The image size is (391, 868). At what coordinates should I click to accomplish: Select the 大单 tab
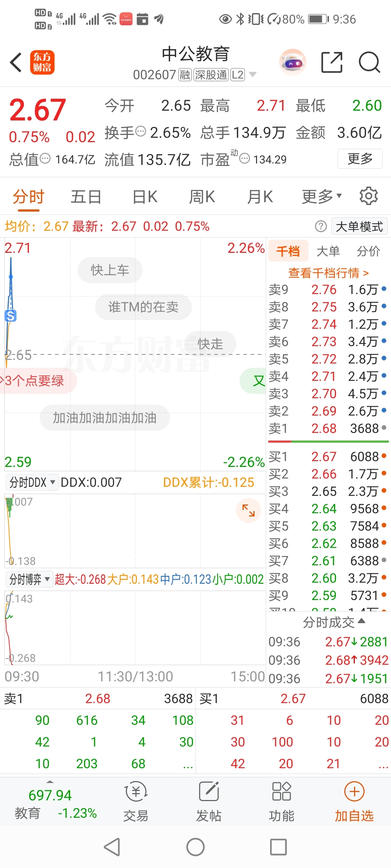point(328,251)
